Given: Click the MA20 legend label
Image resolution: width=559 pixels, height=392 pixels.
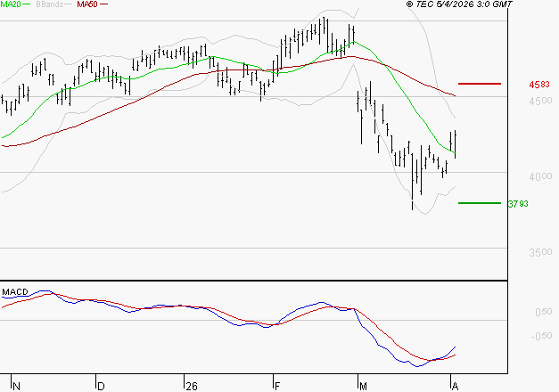Looking at the screenshot, I should point(11,4).
